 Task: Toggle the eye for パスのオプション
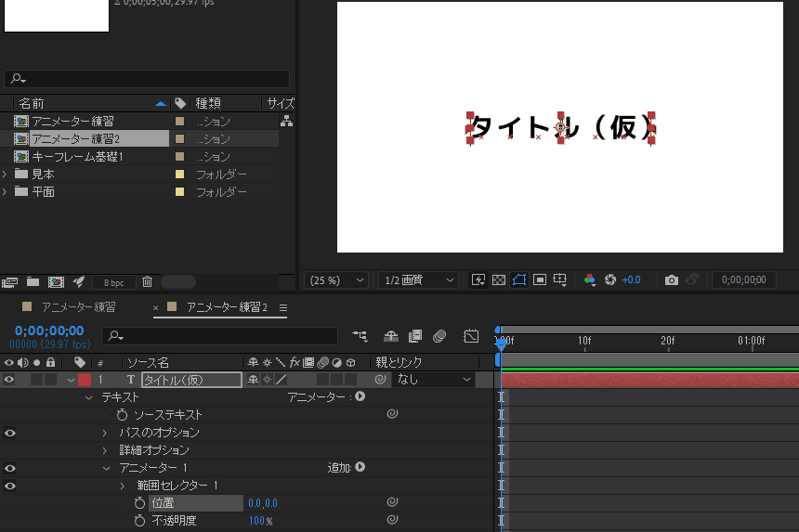(9, 434)
